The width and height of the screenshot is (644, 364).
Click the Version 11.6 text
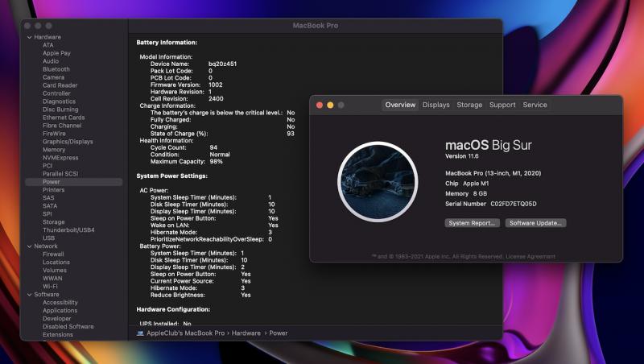tap(461, 156)
